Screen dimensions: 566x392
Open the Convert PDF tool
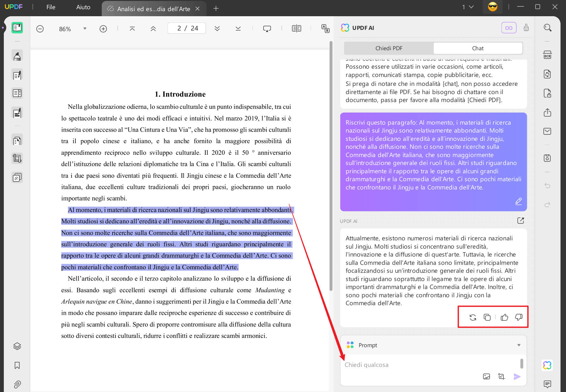[x=548, y=74]
